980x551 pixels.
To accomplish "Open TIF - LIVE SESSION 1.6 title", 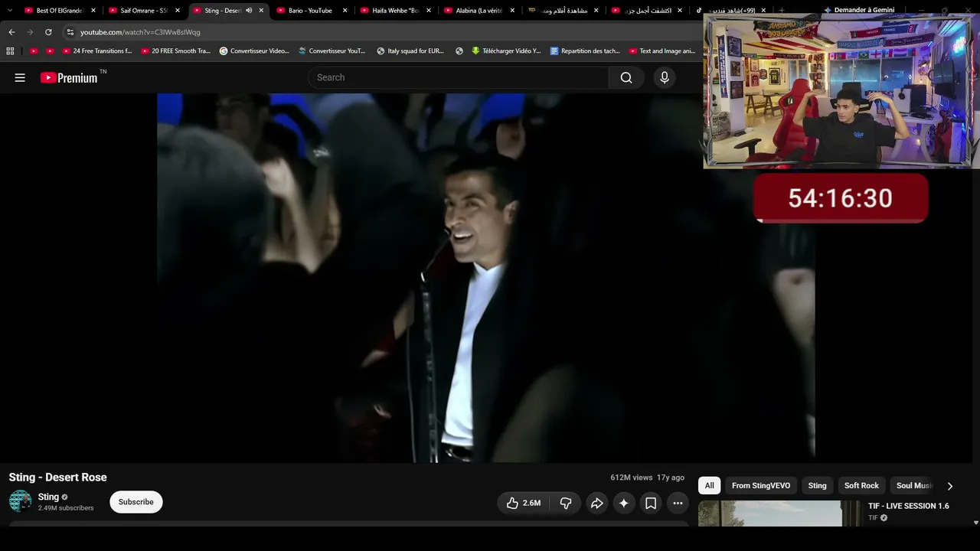I will pyautogui.click(x=909, y=506).
